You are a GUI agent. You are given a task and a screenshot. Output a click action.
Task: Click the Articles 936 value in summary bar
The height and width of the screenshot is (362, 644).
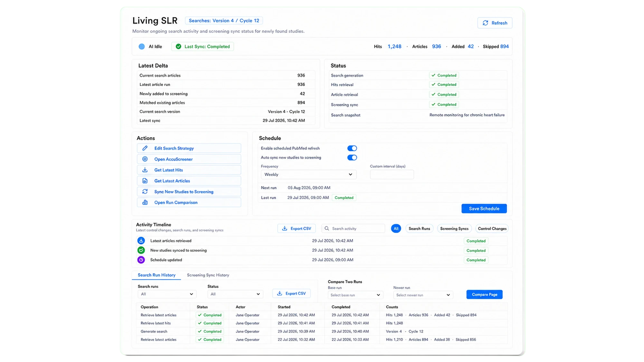[x=436, y=46]
